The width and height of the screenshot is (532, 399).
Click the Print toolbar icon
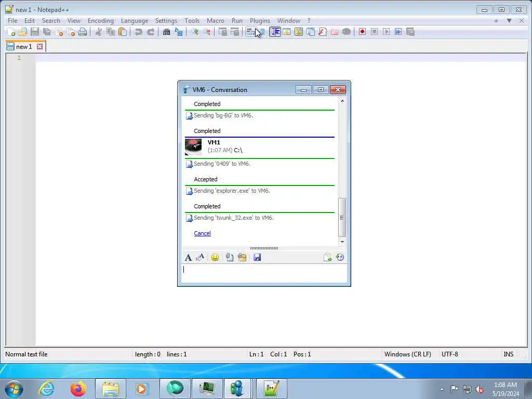[x=83, y=32]
